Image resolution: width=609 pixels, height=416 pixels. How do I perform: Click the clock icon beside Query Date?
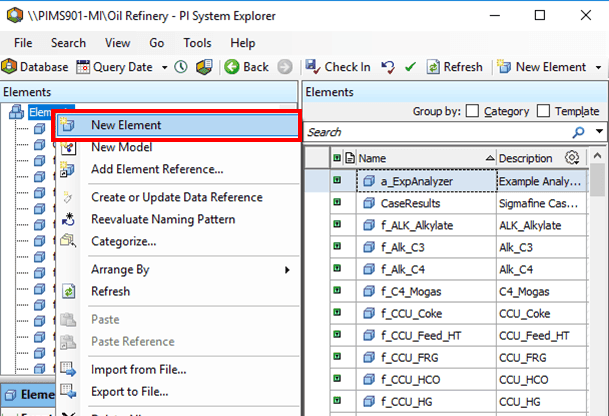(x=181, y=67)
